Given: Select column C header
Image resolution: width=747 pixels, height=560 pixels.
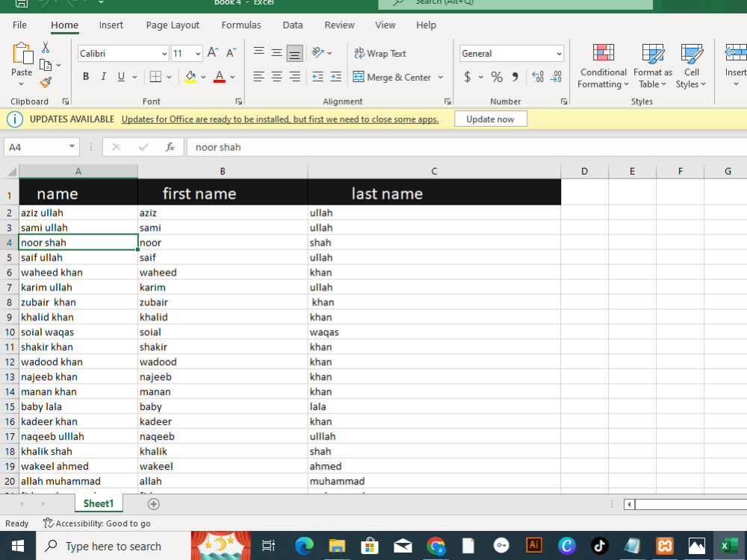Looking at the screenshot, I should 434,172.
